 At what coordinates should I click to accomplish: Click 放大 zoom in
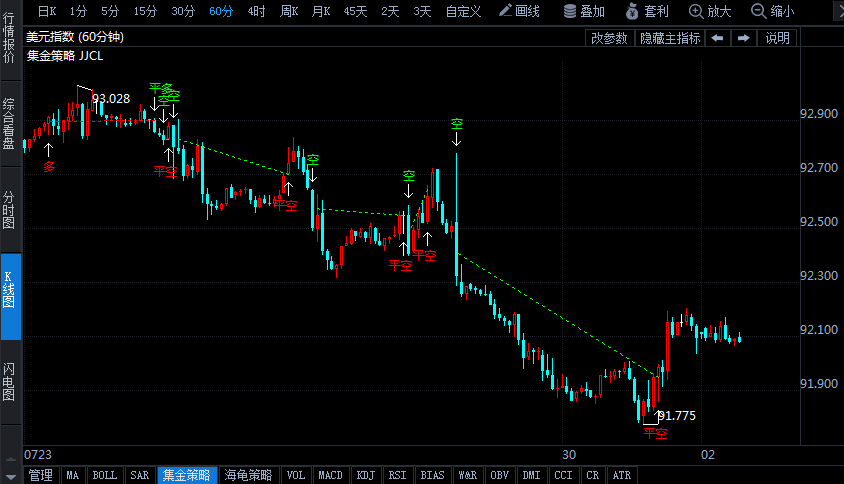tap(711, 11)
